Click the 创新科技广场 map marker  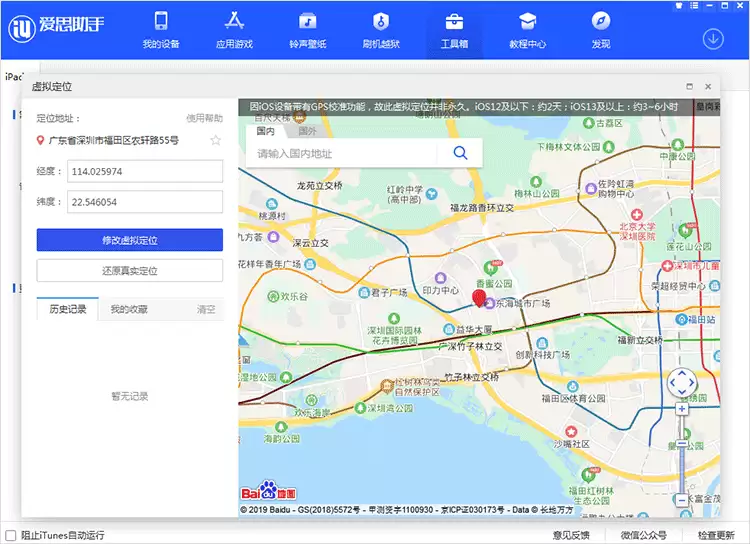pyautogui.click(x=542, y=343)
